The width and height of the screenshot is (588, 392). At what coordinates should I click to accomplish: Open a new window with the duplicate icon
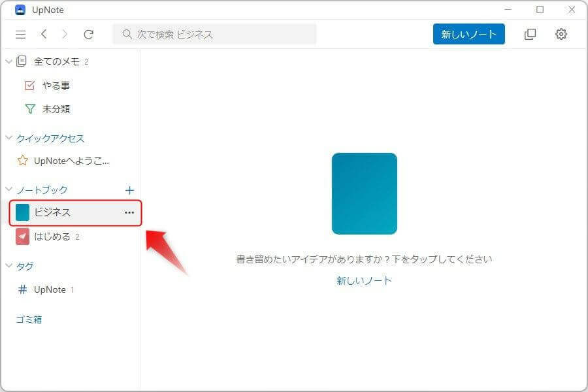(x=530, y=34)
